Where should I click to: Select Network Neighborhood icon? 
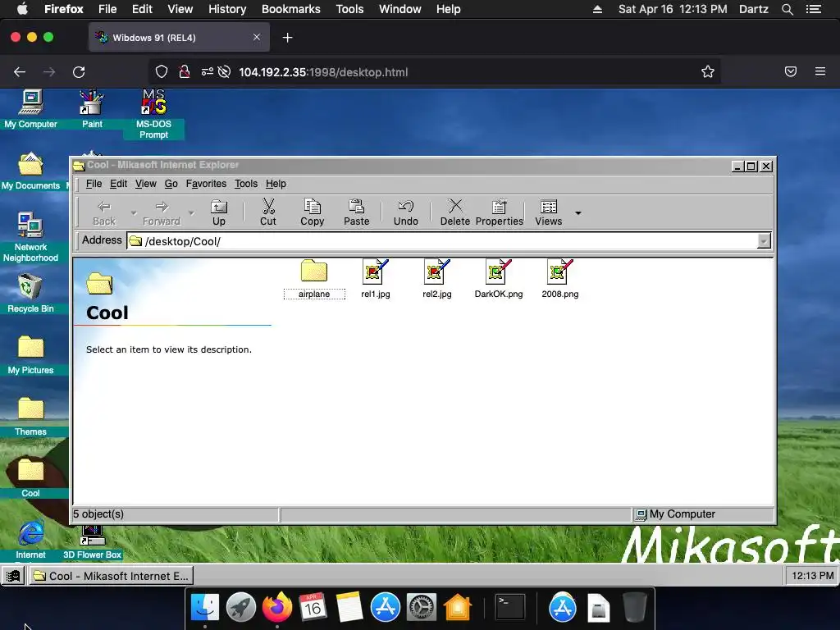30,237
